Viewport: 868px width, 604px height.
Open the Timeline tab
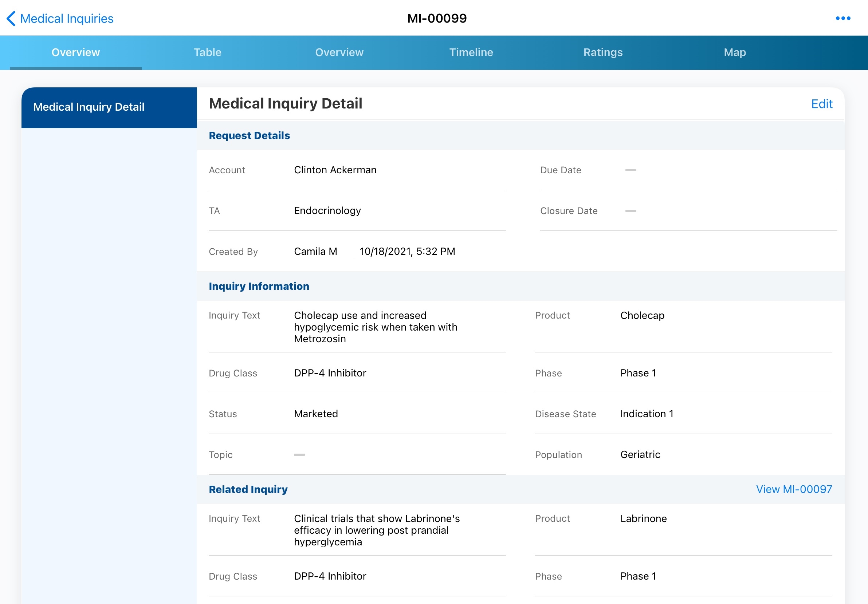[x=471, y=52]
